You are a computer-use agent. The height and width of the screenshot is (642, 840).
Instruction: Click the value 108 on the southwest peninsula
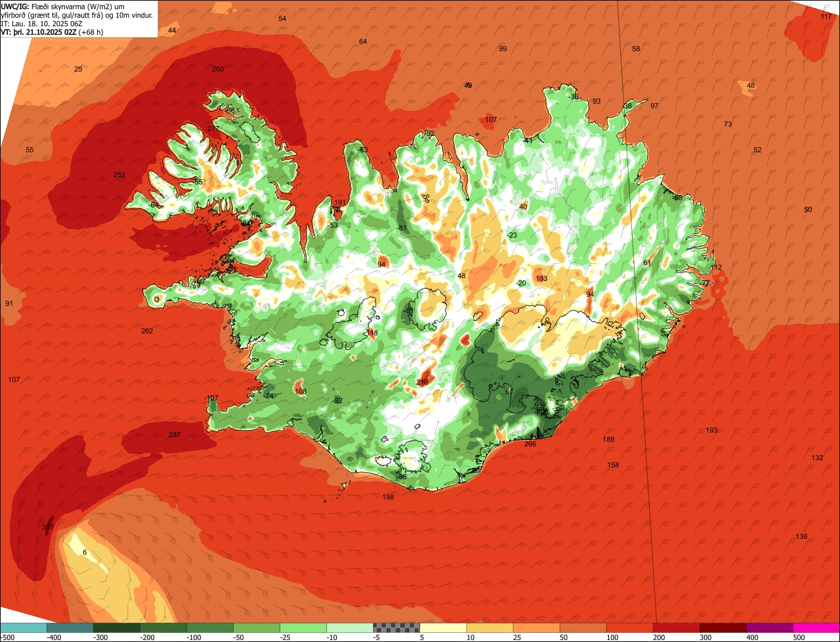coord(301,391)
